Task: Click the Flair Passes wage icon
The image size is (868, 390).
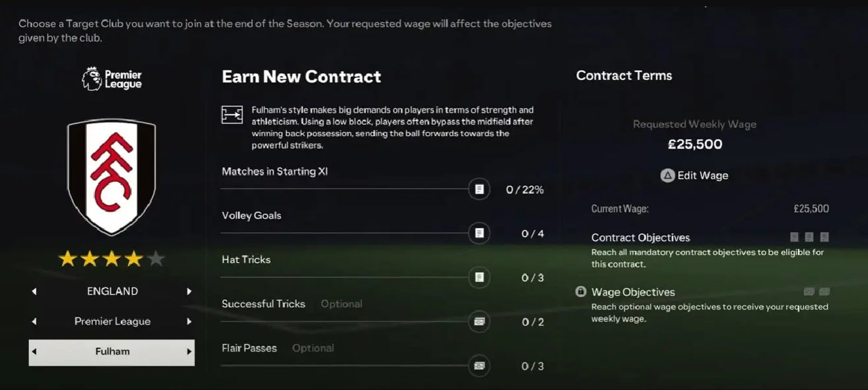Action: pos(479,366)
